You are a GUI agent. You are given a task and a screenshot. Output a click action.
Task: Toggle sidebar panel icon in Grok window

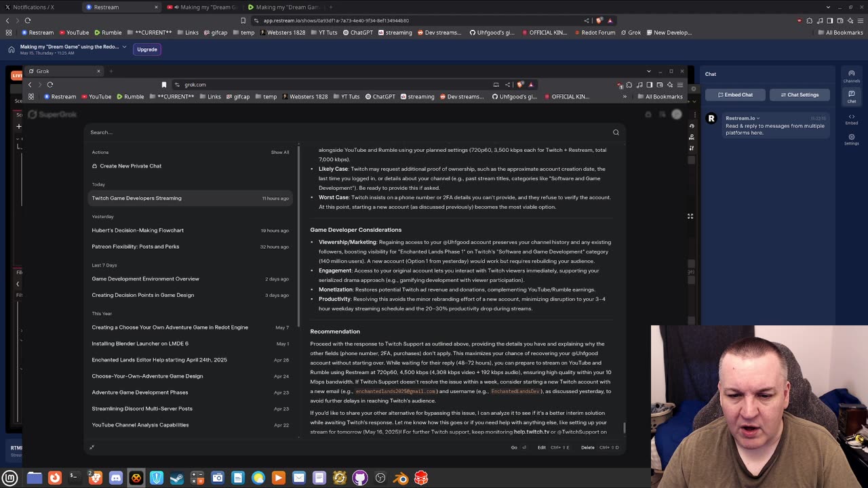650,85
